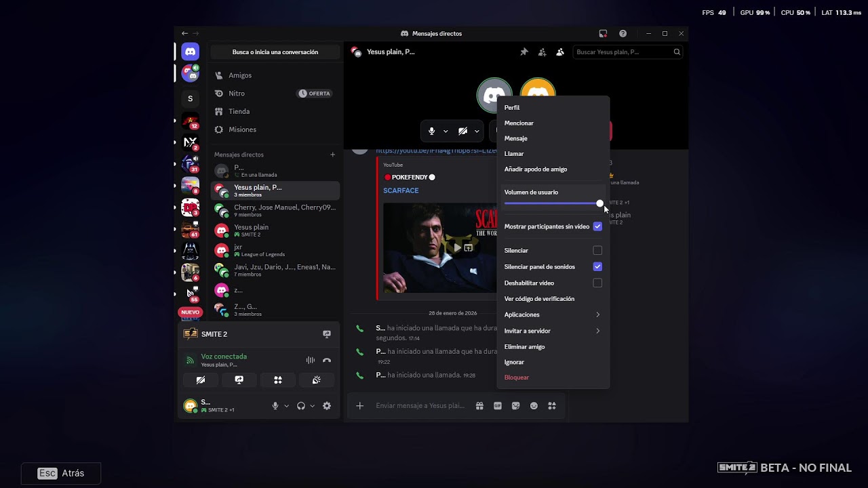
Task: Toggle 'Mostrar participantes sin vídeo' checkbox
Action: 597,226
